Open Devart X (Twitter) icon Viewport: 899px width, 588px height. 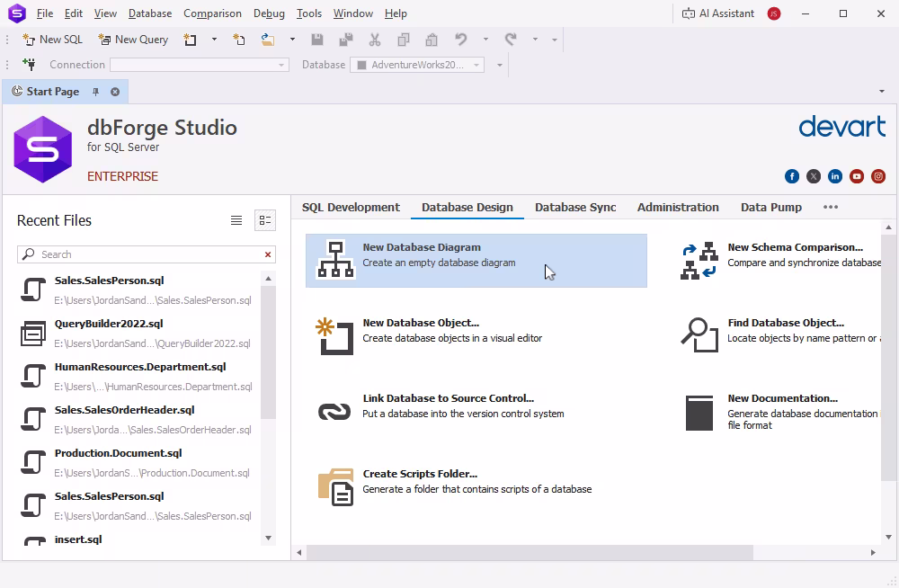pos(814,177)
